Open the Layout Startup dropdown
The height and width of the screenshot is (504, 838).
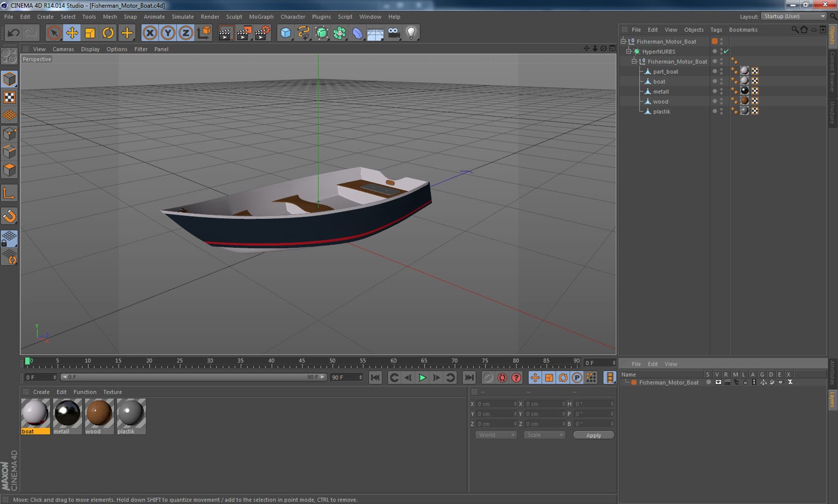tap(794, 16)
